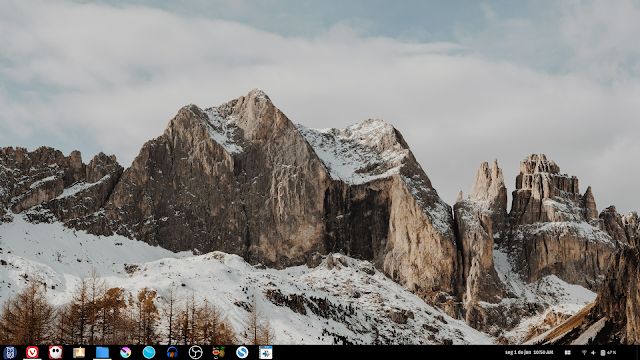
Task: Launch the blue headphones audio app
Action: pyautogui.click(x=172, y=352)
